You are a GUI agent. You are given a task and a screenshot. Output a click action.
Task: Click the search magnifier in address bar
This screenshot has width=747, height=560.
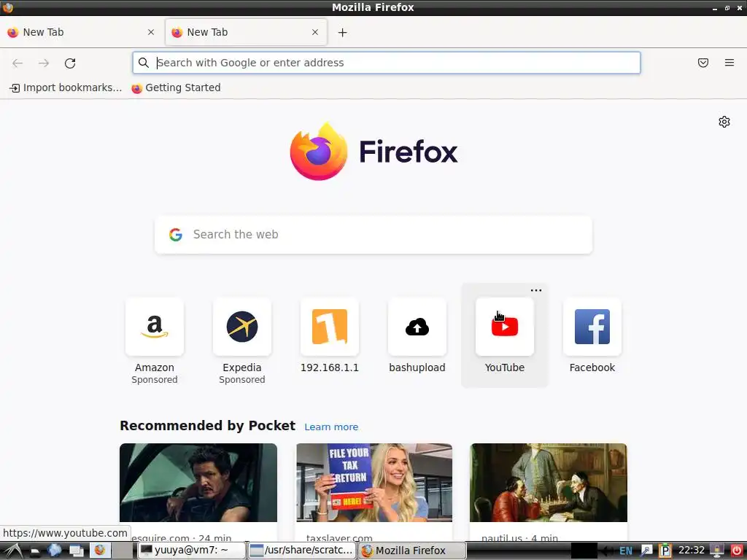(144, 63)
